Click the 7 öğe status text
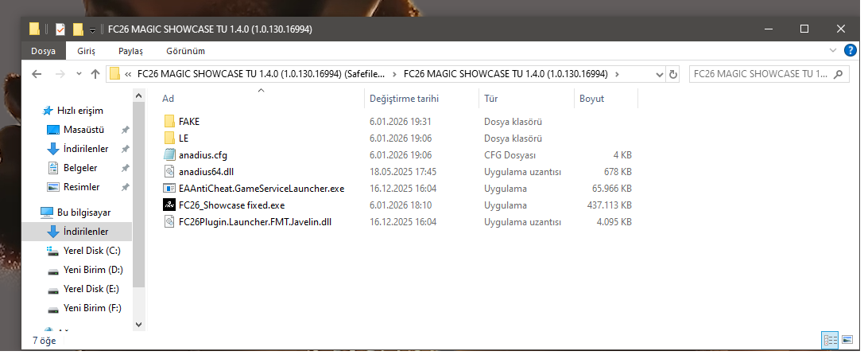Screen dimensions: 868x355 click(x=45, y=341)
